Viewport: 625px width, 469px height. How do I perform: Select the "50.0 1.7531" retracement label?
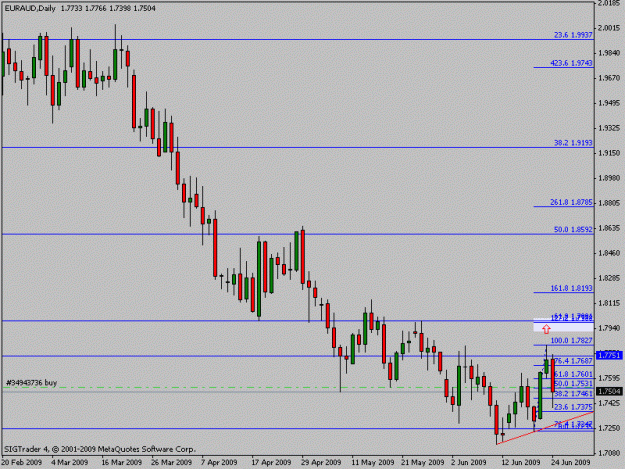[x=573, y=384]
